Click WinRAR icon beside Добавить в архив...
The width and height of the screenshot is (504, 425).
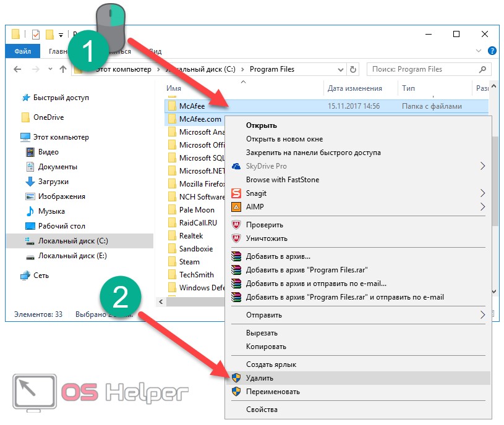click(x=236, y=256)
